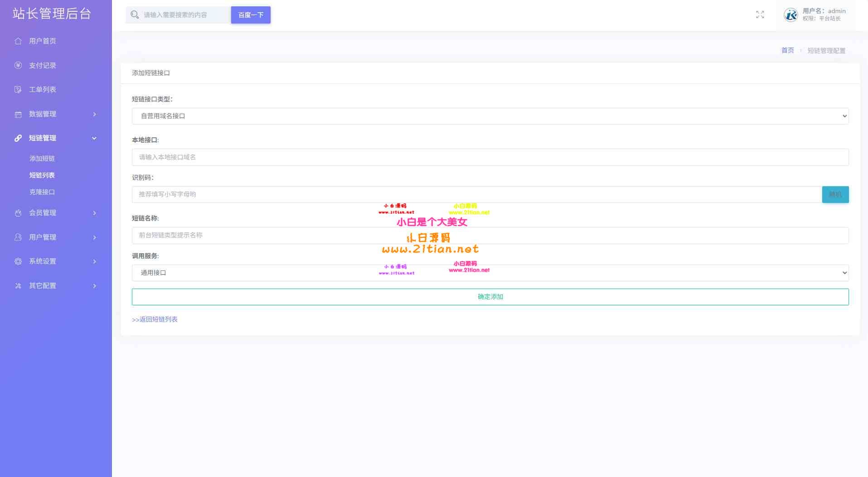The height and width of the screenshot is (477, 868).
Task: Click the 系统设置 gear icon
Action: pos(18,261)
